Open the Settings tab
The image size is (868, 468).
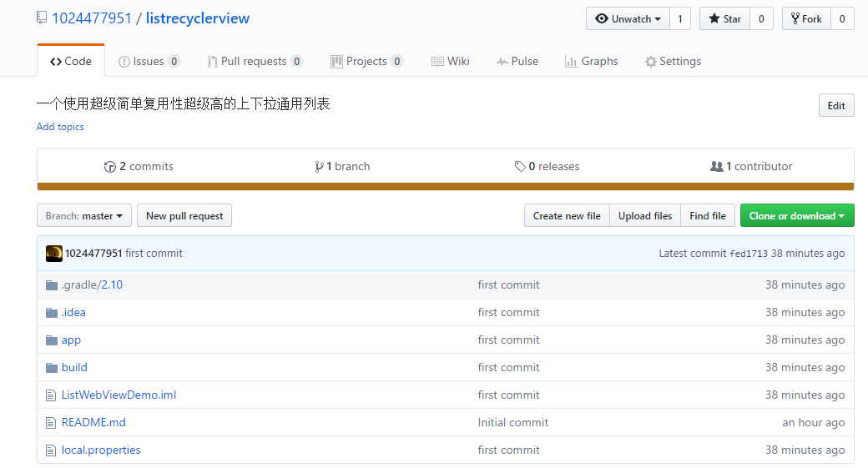tap(674, 62)
